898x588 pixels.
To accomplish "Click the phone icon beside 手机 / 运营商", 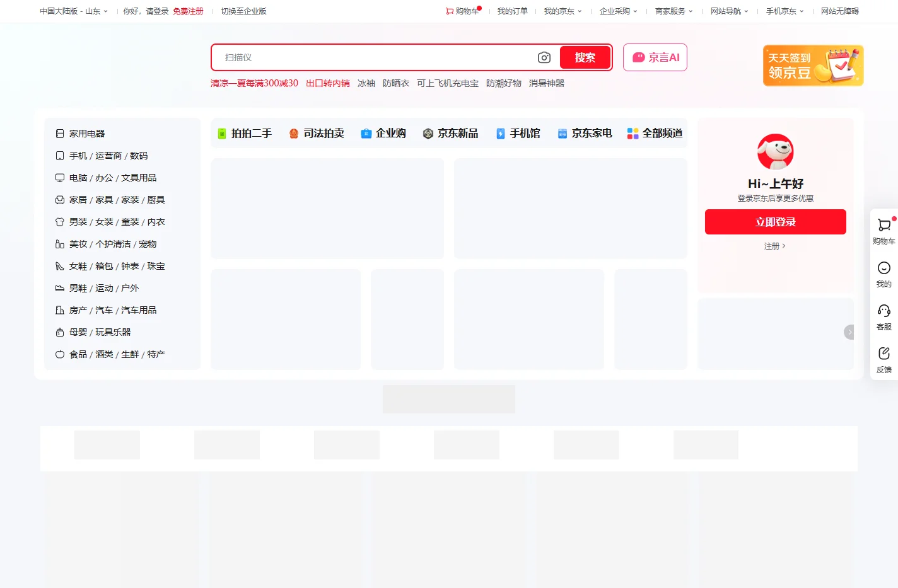I will (60, 156).
